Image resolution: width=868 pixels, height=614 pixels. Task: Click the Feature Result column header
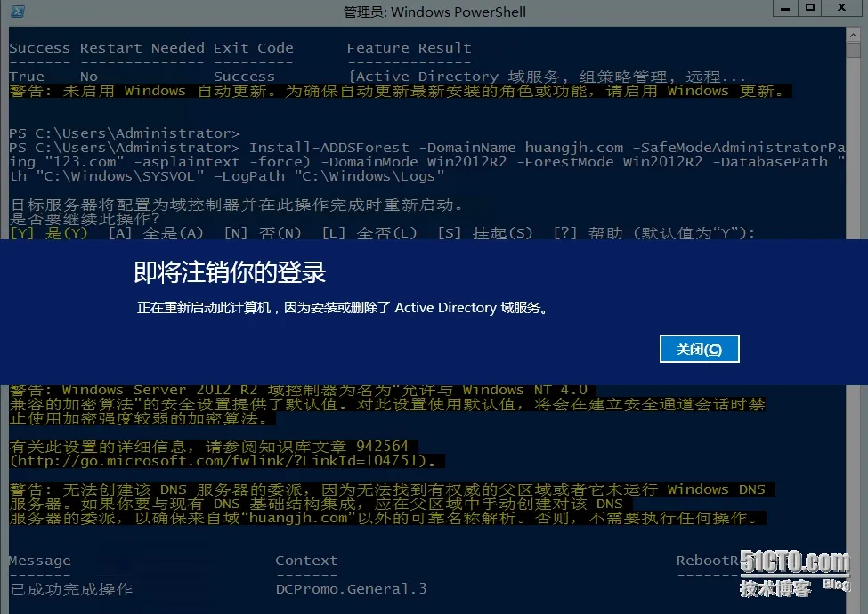[x=410, y=48]
